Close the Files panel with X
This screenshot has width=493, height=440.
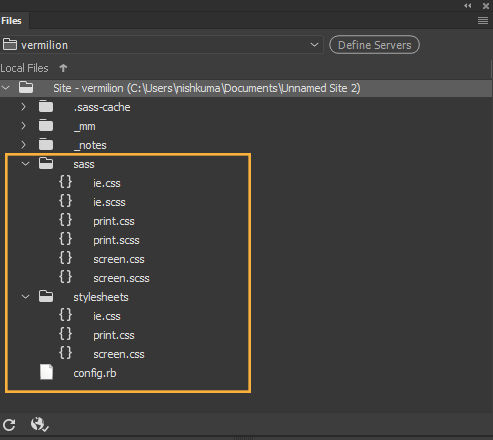[x=486, y=6]
